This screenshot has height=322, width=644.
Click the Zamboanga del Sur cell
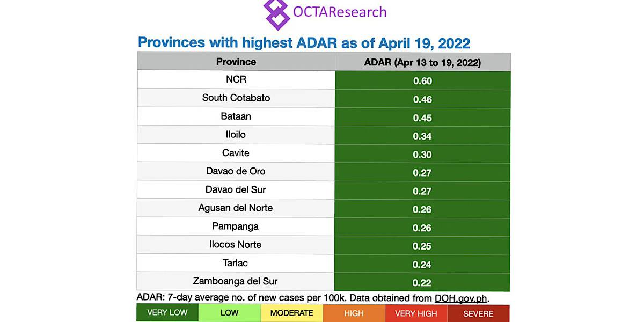click(x=236, y=281)
